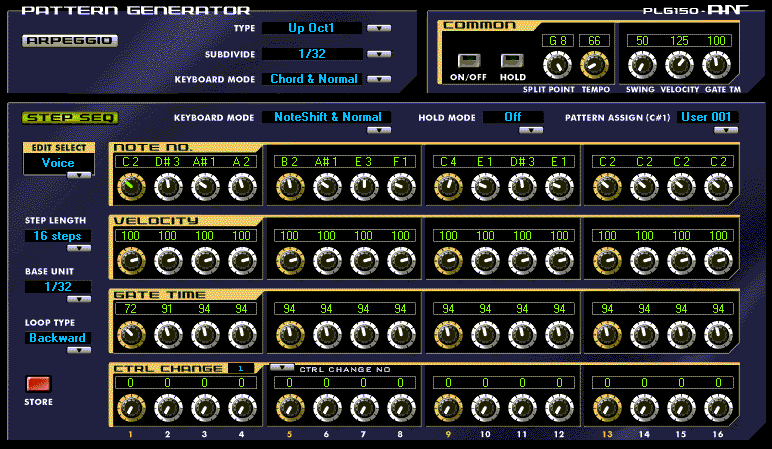Open the Edit Select Voice dropdown
The image size is (772, 449).
79,175
